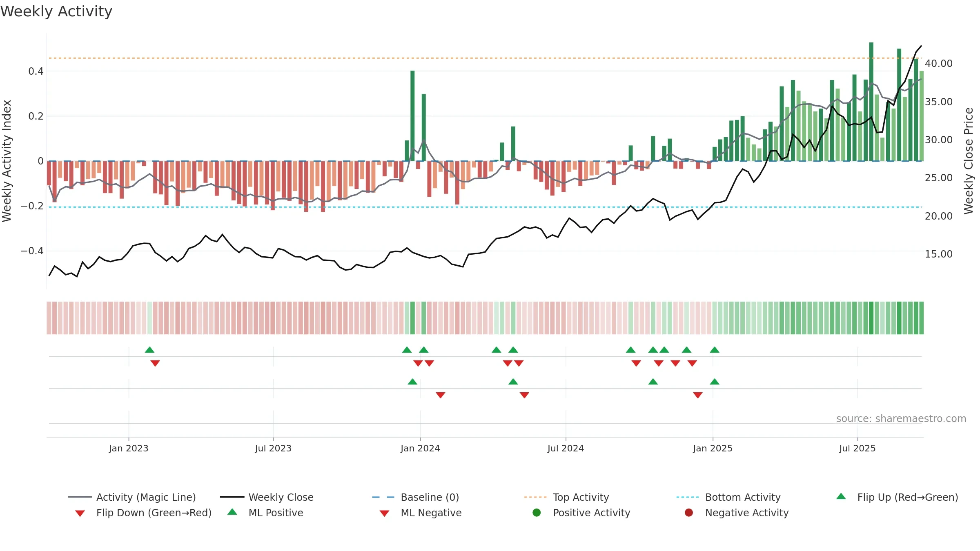980x551 pixels.
Task: Click the Jan 2025 x-axis label
Action: pos(713,449)
